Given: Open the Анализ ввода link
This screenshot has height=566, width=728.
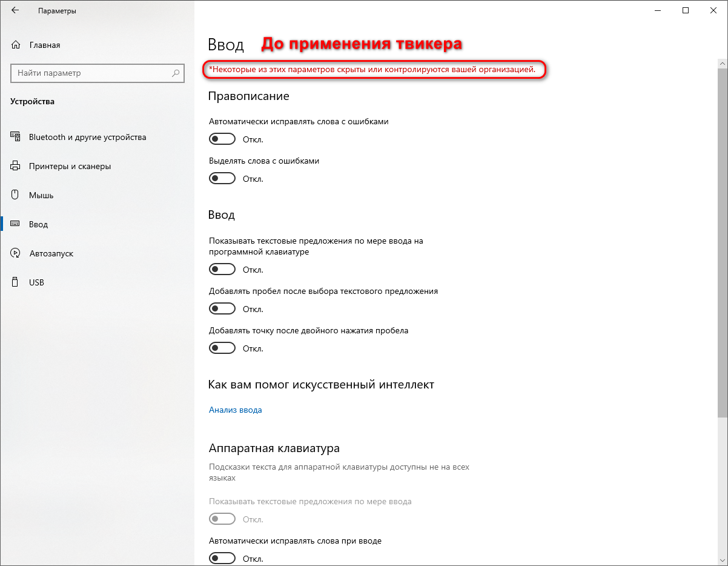Looking at the screenshot, I should pos(236,410).
